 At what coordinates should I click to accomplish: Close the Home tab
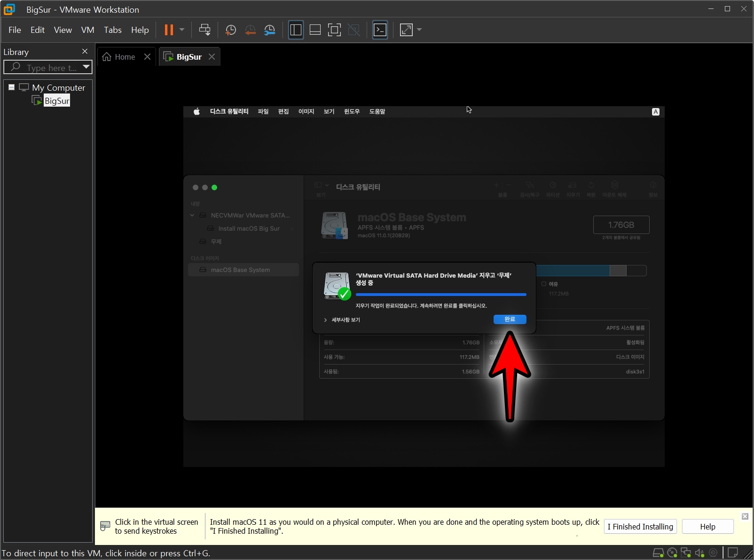pos(148,57)
